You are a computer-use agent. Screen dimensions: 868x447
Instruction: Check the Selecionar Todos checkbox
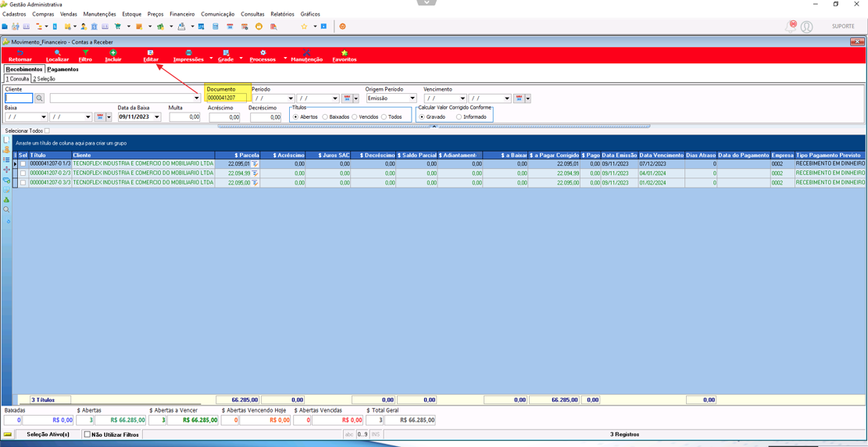click(47, 131)
